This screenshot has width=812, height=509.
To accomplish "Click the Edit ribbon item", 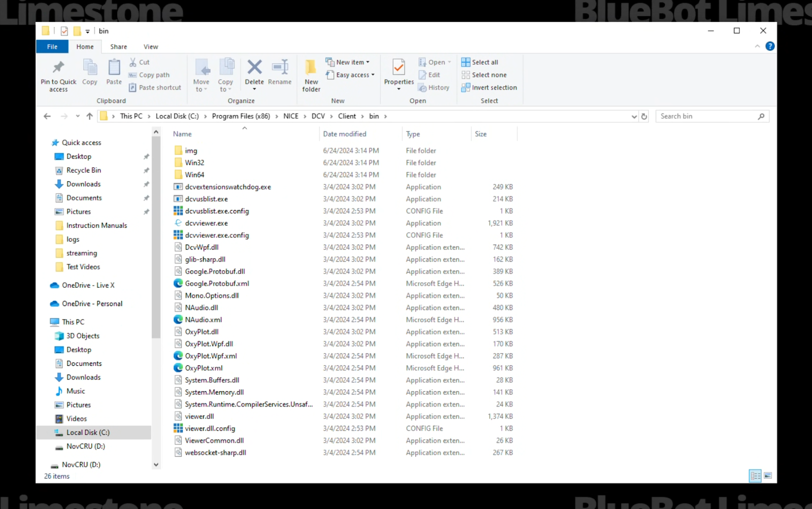I will tap(429, 75).
